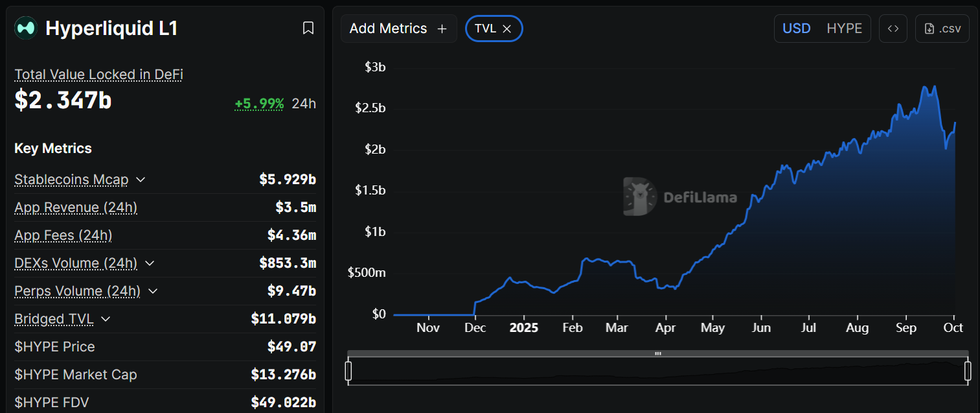The width and height of the screenshot is (980, 413).
Task: Click right handle of time range slider
Action: 968,371
